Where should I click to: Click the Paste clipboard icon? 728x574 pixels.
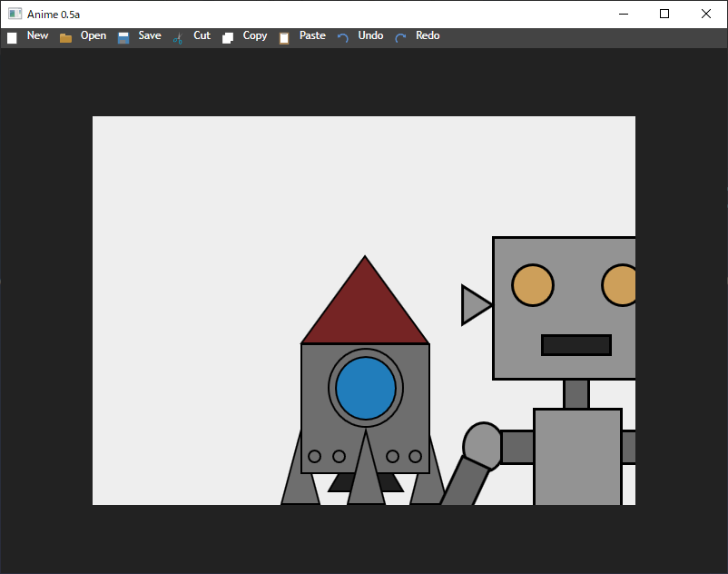(x=284, y=38)
